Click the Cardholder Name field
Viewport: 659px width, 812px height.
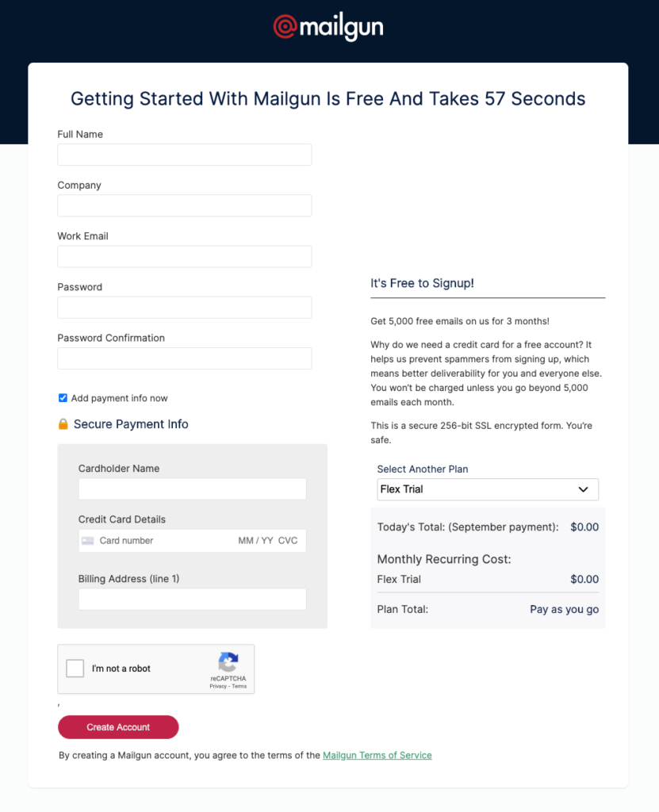pyautogui.click(x=192, y=488)
